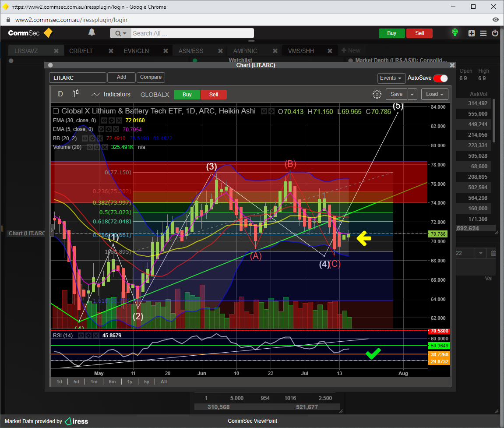
Task: Expand the Save options arrow
Action: [x=412, y=94]
